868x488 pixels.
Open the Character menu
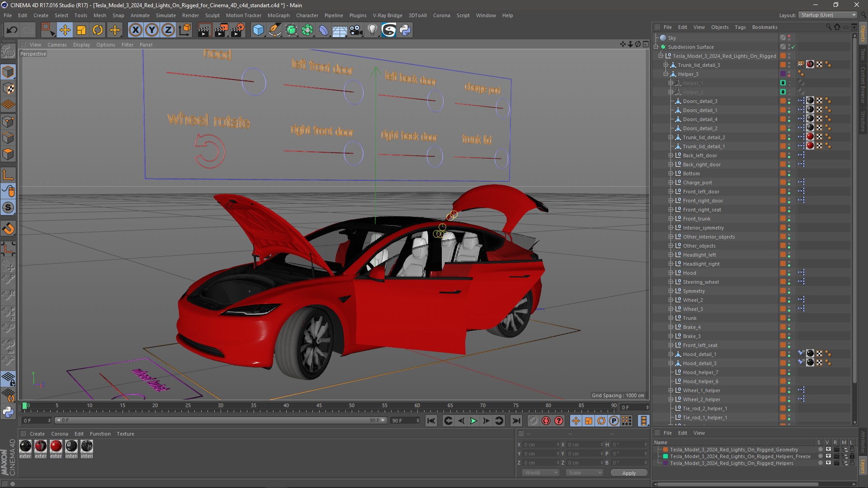(307, 15)
